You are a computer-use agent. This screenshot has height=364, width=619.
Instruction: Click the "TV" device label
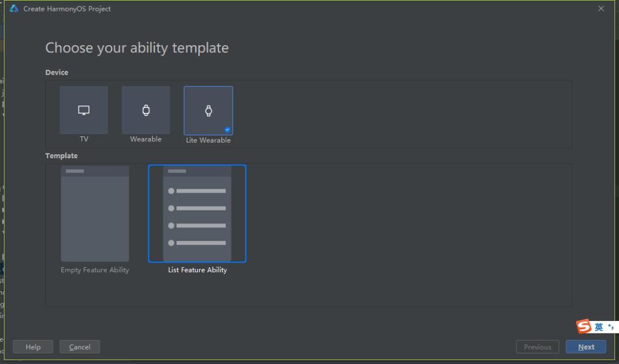click(84, 139)
